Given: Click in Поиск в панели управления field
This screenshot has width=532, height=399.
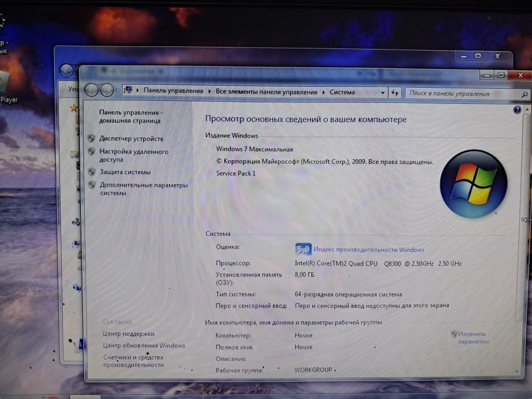Looking at the screenshot, I should click(463, 93).
